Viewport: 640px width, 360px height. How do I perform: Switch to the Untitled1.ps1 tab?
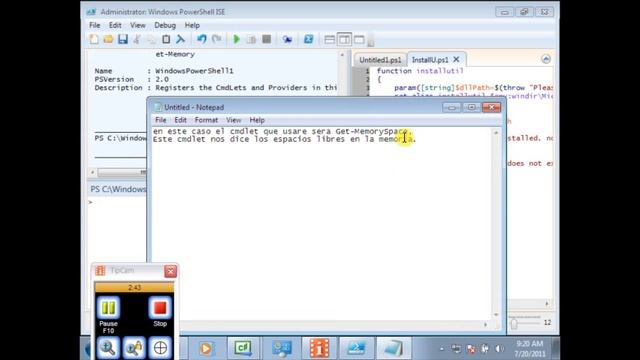[380, 60]
